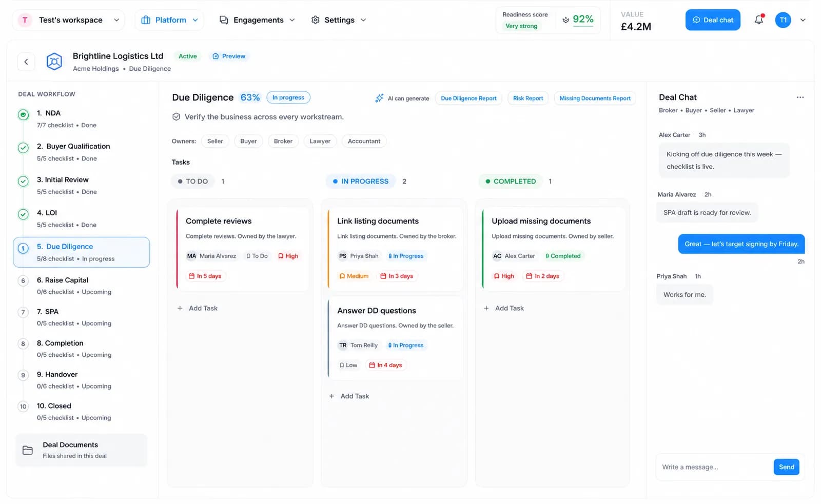Open the Handover workflow step

pos(82,380)
